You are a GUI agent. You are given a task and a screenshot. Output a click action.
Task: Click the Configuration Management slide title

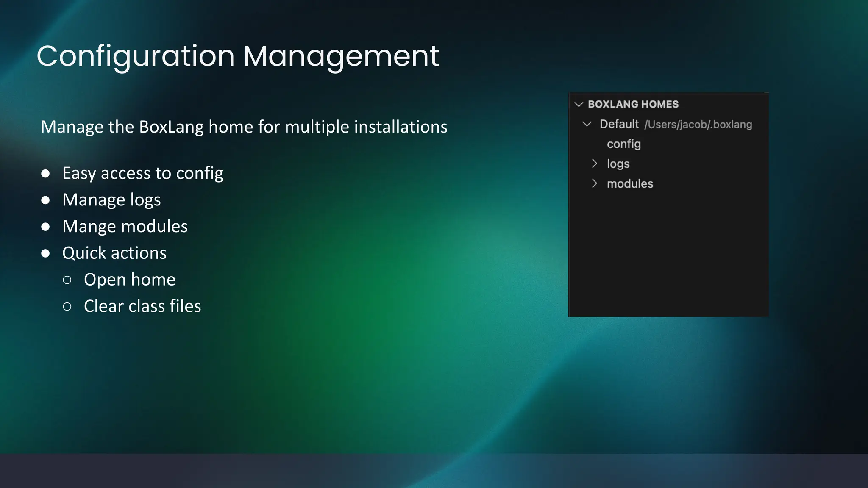point(238,56)
